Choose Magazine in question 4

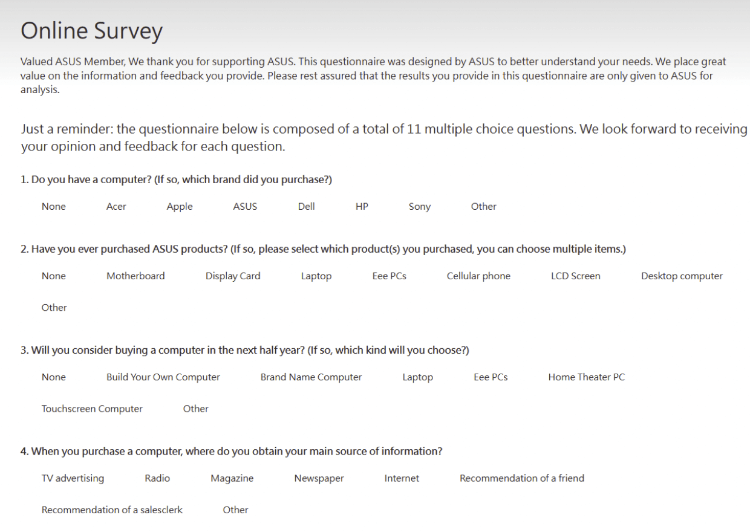(x=232, y=478)
